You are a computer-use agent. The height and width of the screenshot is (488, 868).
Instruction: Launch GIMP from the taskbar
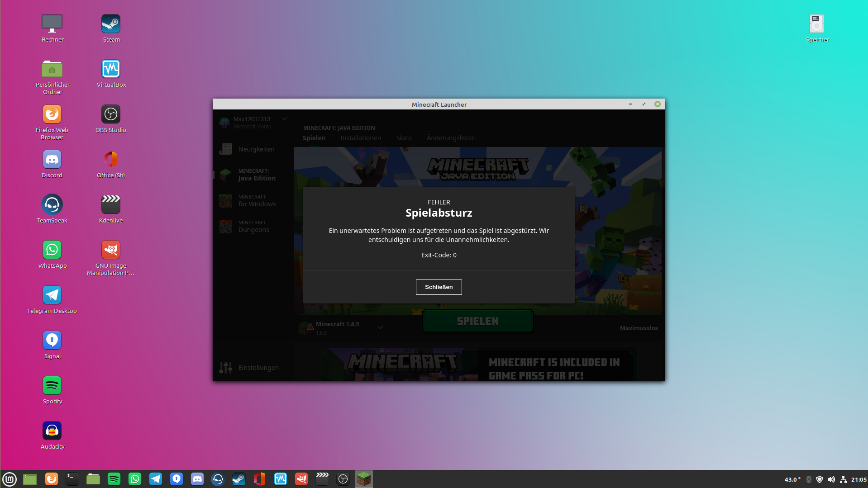[301, 479]
